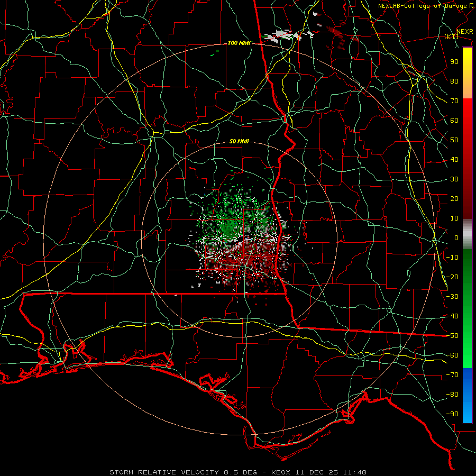
Task: Click the 20 value on the velocity scale
Action: 454,199
